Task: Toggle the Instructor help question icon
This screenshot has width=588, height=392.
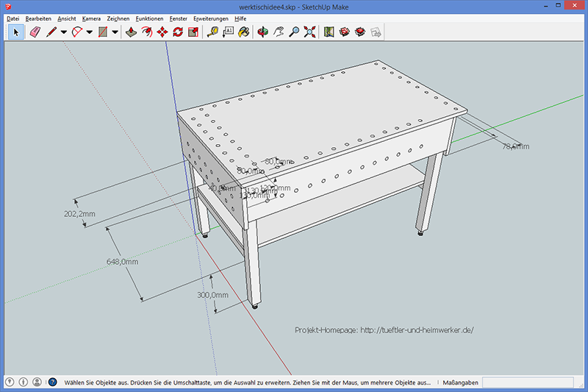Action: 53,382
